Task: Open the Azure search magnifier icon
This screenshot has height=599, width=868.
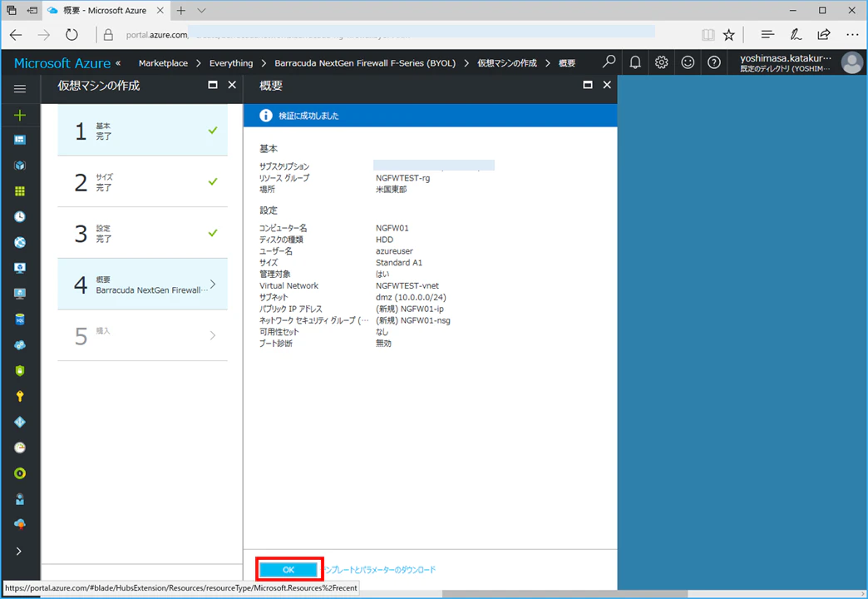Action: pos(609,62)
